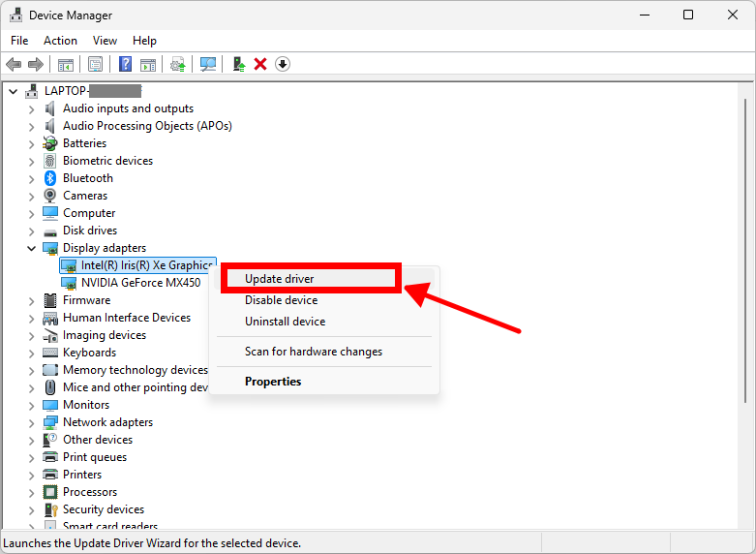Select Disable device in context menu

pyautogui.click(x=281, y=300)
